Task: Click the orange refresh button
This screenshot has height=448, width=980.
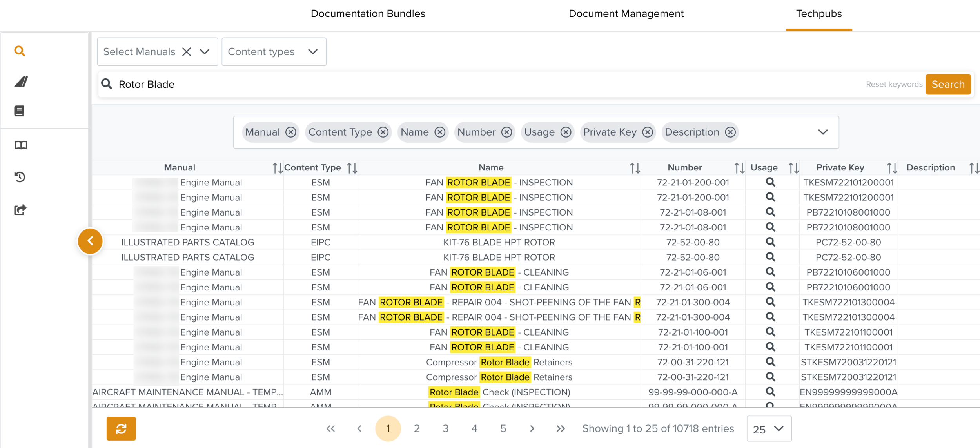Action: [121, 428]
